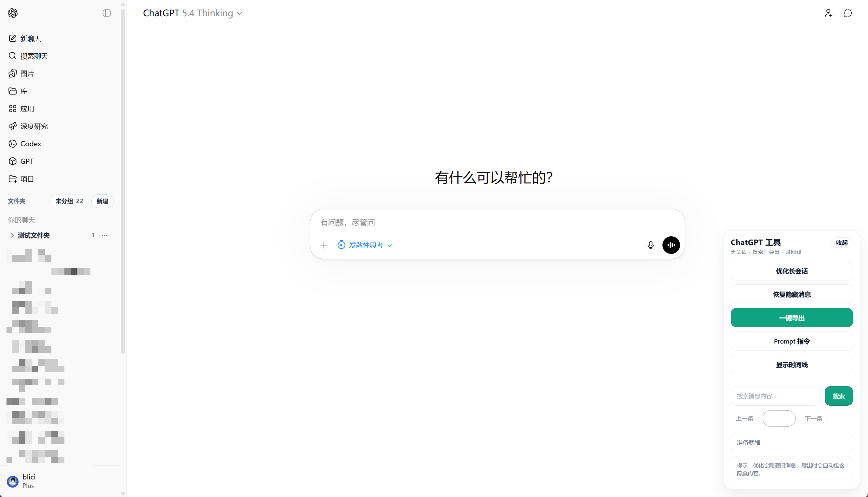Screen dimensions: 868x497
Task: Open chat search (搜索聊天)
Action: [34, 56]
